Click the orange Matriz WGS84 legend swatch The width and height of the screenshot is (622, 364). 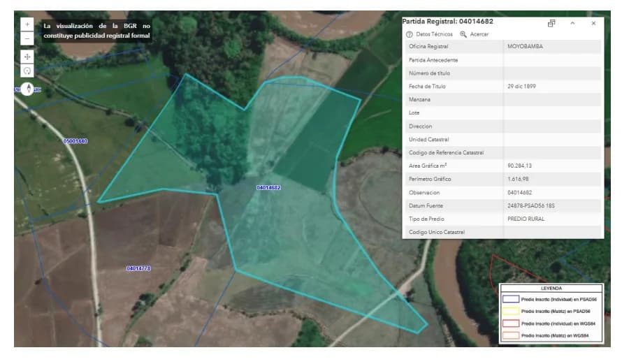pyautogui.click(x=511, y=335)
